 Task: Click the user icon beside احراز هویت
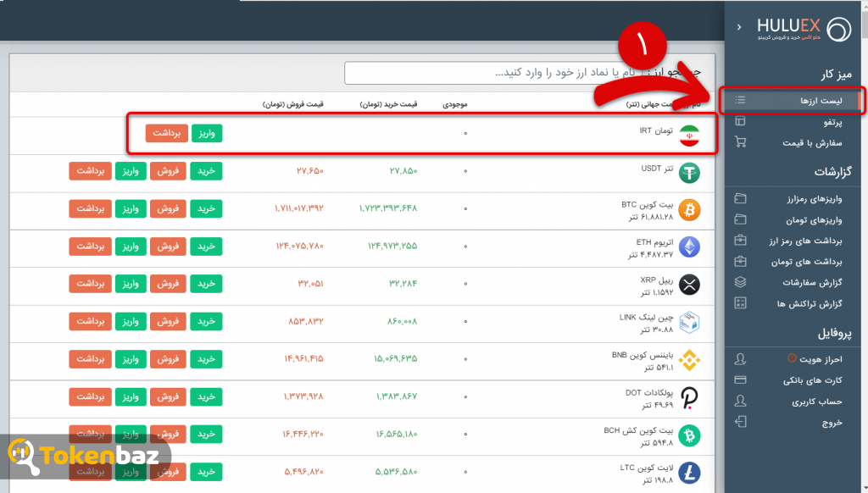[740, 359]
